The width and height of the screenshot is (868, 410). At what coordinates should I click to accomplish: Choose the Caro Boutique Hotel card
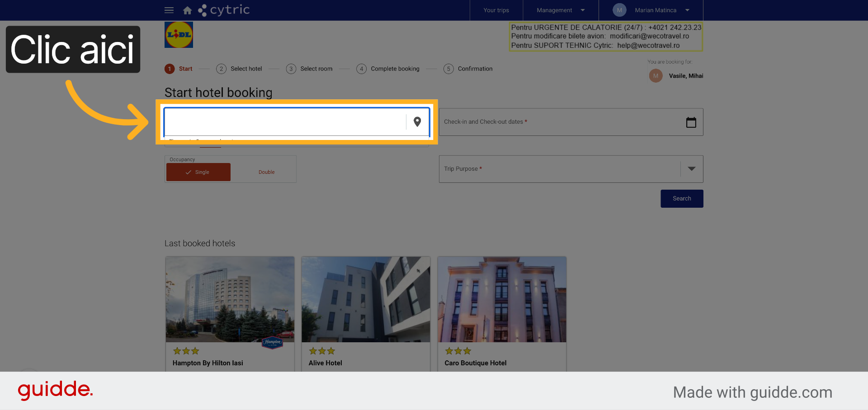coord(502,314)
